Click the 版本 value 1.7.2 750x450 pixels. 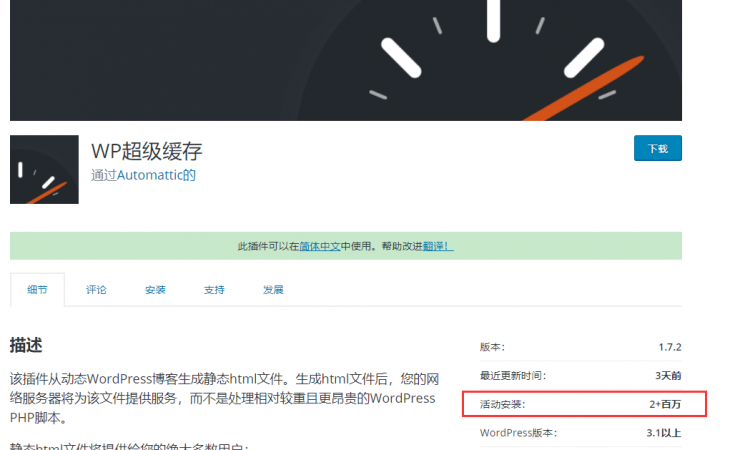pyautogui.click(x=670, y=347)
